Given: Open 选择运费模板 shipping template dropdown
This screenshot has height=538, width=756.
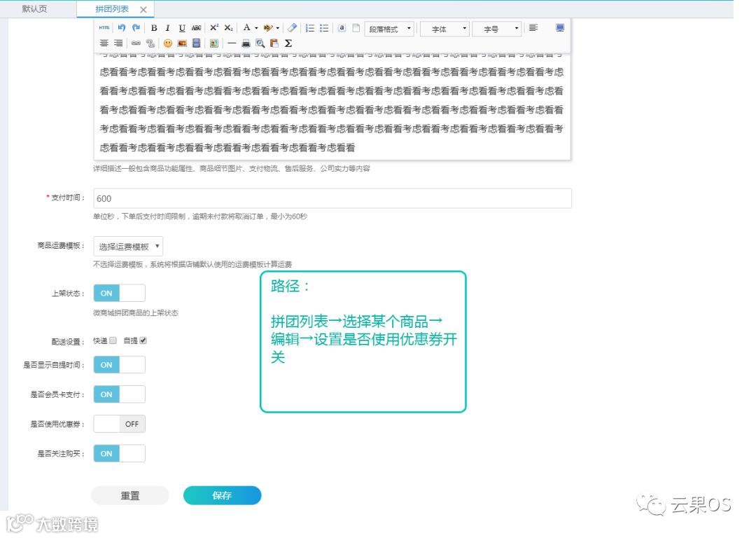Looking at the screenshot, I should click(128, 247).
